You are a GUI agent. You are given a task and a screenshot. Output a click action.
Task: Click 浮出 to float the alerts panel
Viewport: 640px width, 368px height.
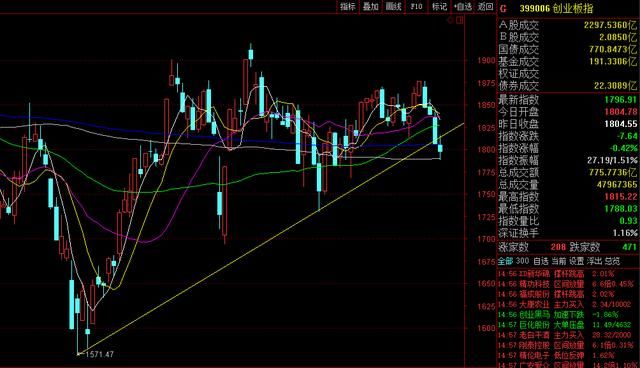pyautogui.click(x=594, y=261)
